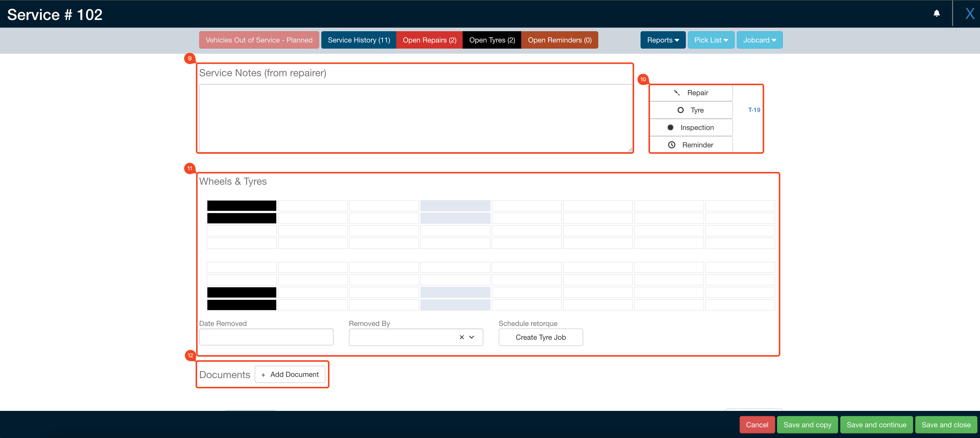
Task: Open the Open Tyres (2) tab
Action: (x=492, y=40)
